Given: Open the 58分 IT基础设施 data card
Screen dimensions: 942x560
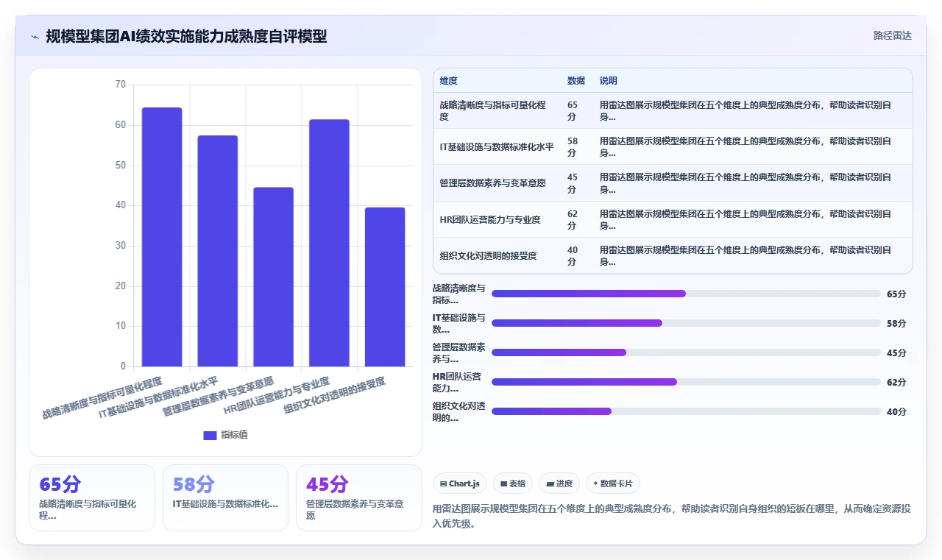Looking at the screenshot, I should (225, 497).
